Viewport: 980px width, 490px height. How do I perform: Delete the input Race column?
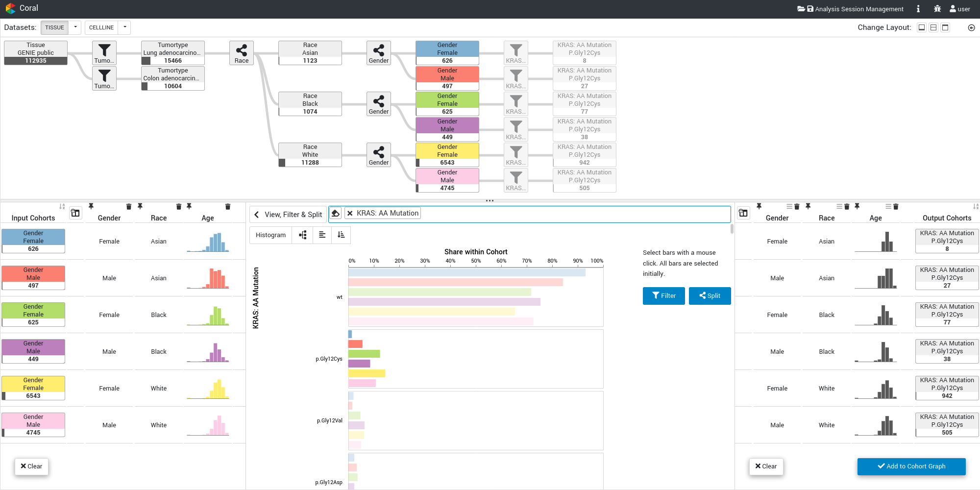(179, 206)
